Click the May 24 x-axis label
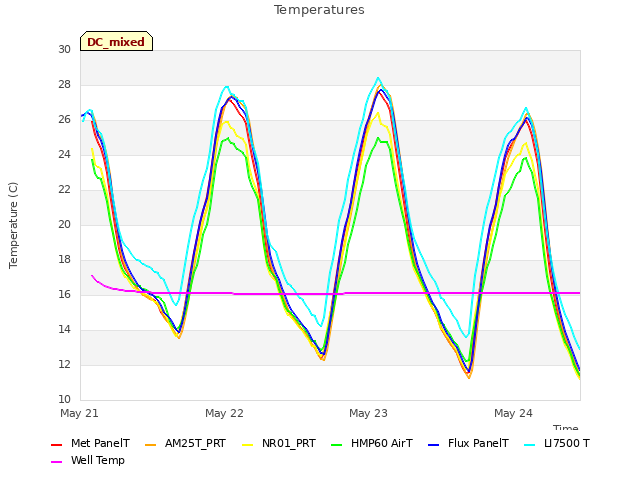 click(x=513, y=413)
